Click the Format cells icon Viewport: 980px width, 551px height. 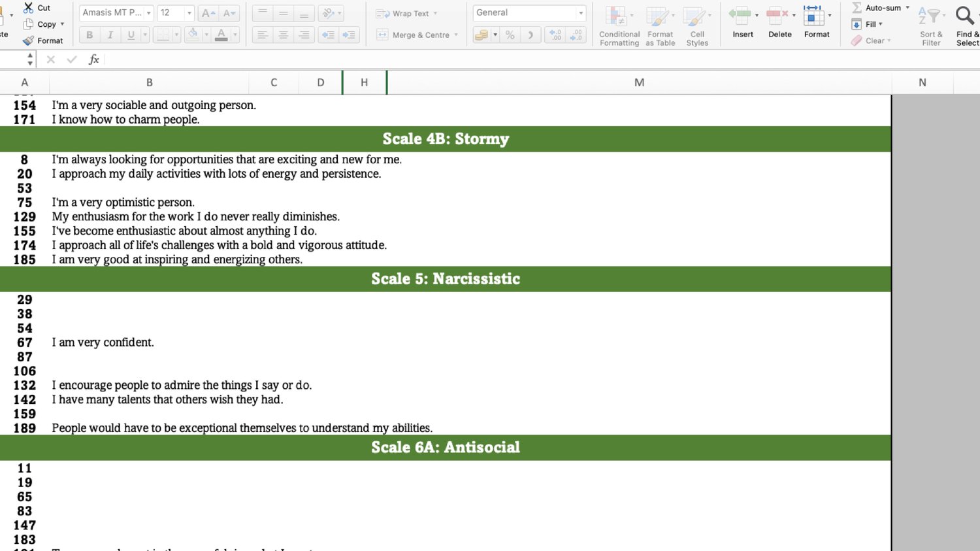[x=814, y=14]
